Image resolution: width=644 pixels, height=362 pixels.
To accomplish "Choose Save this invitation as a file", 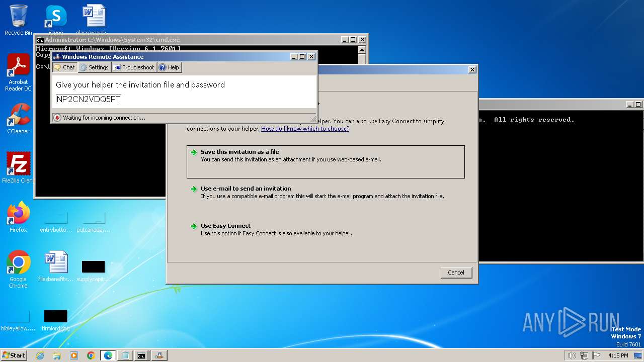I will 326,161.
